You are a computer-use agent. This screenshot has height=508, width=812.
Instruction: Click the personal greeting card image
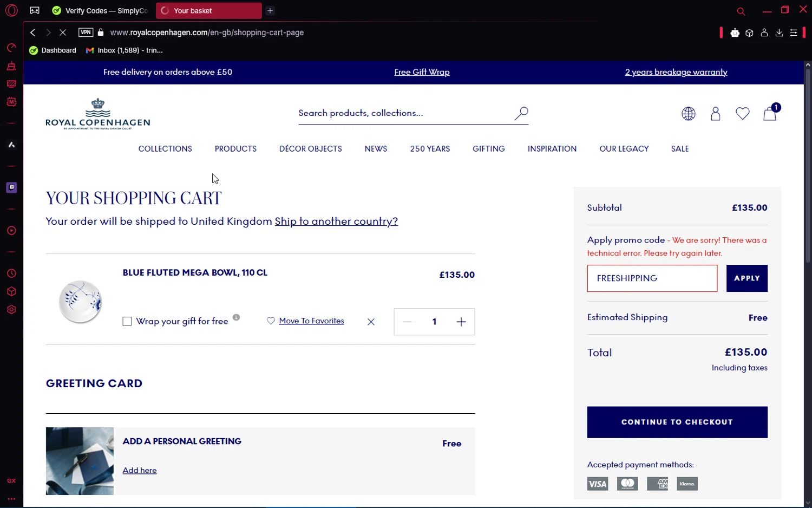(80, 461)
